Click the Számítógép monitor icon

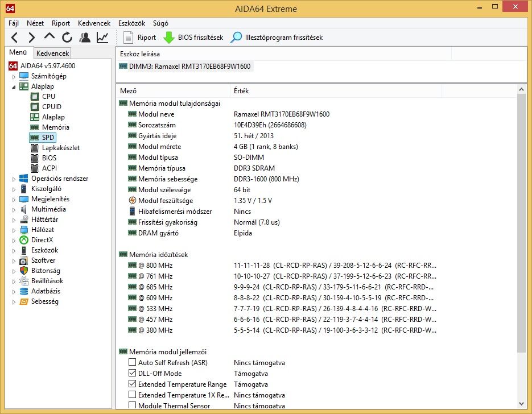point(24,76)
